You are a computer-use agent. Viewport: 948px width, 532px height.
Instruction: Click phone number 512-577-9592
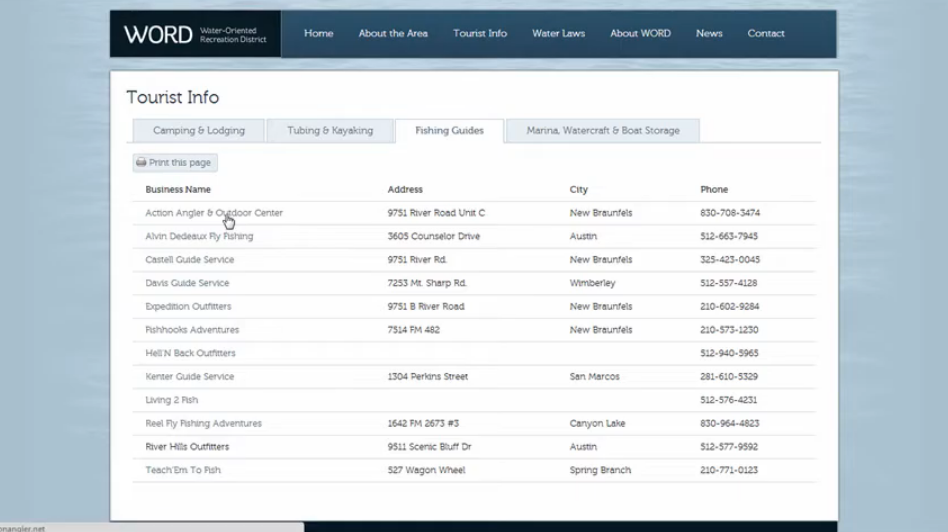[729, 447]
